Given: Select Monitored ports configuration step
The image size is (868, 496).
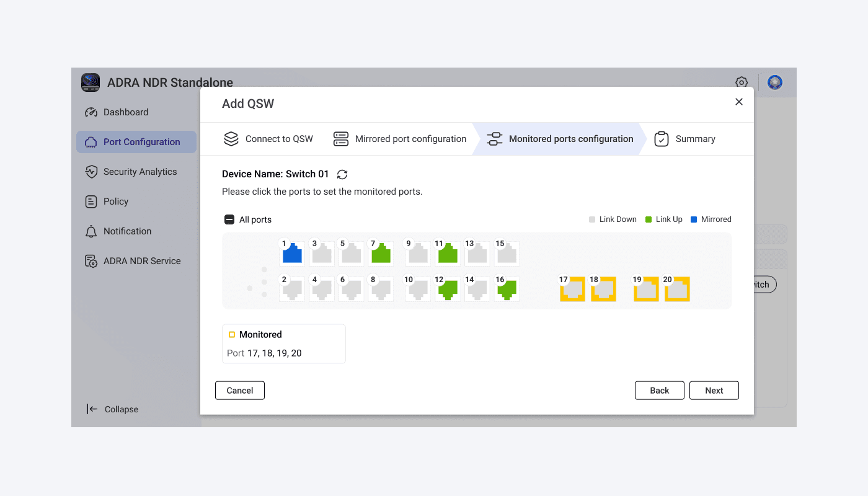Looking at the screenshot, I should (560, 139).
